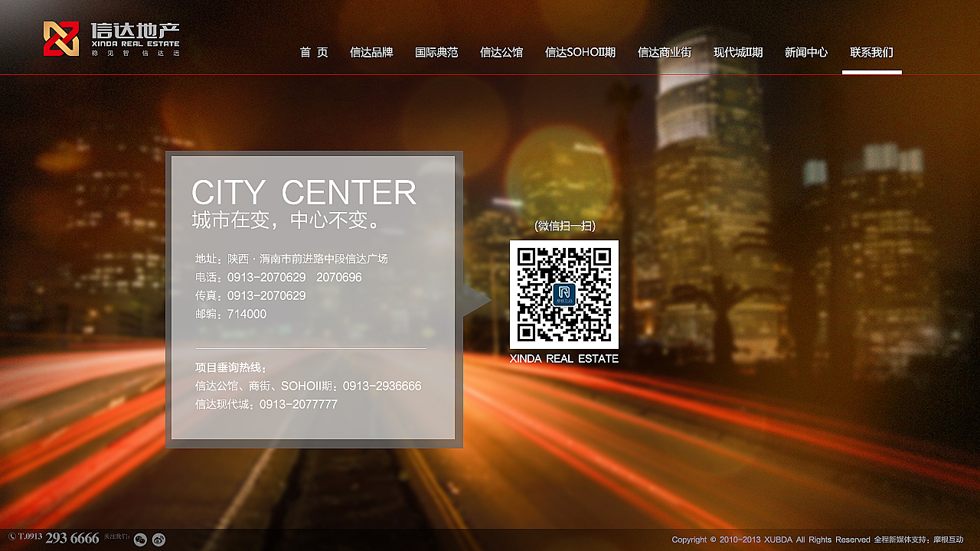The width and height of the screenshot is (980, 551).
Task: Click the fax line 传真：0913-2070629
Action: [250, 295]
